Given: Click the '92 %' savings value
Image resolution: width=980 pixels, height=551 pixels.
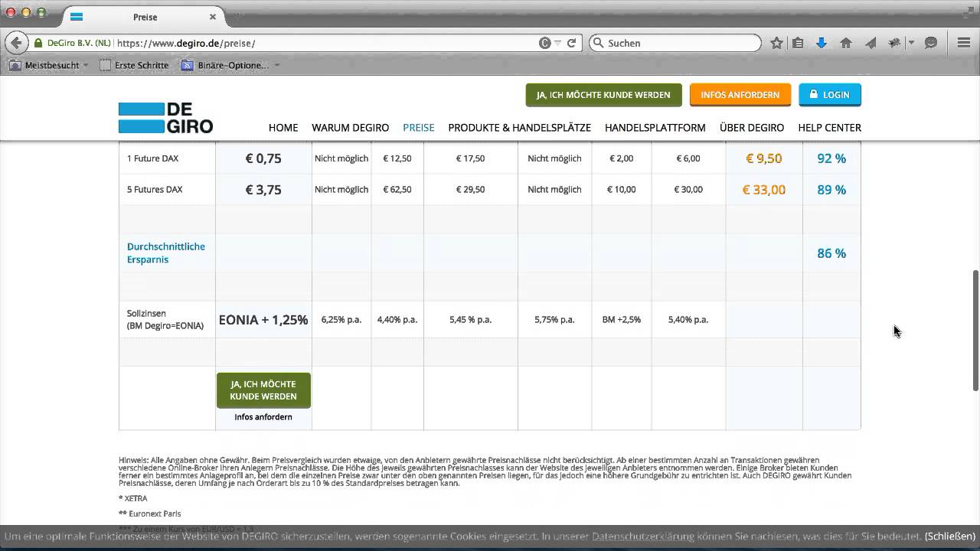Looking at the screenshot, I should 831,158.
